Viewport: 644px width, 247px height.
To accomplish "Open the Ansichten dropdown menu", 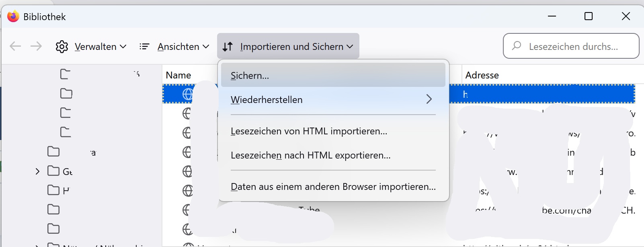I will coord(183,47).
